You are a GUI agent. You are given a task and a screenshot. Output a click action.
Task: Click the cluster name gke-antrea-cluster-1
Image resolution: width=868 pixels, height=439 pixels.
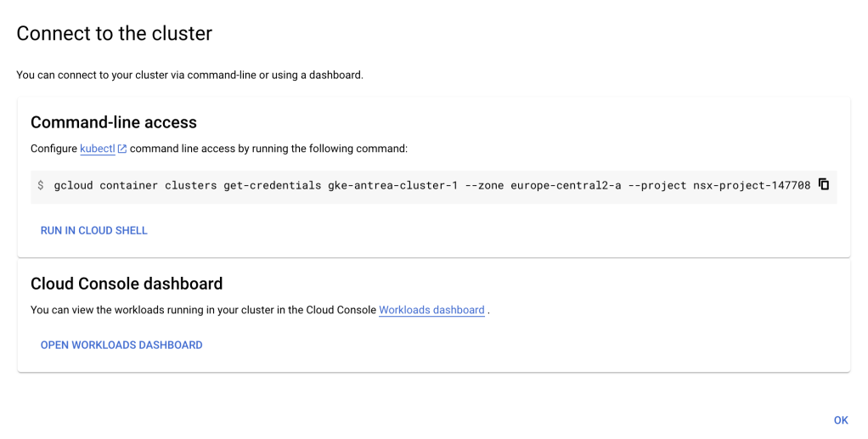click(x=393, y=185)
